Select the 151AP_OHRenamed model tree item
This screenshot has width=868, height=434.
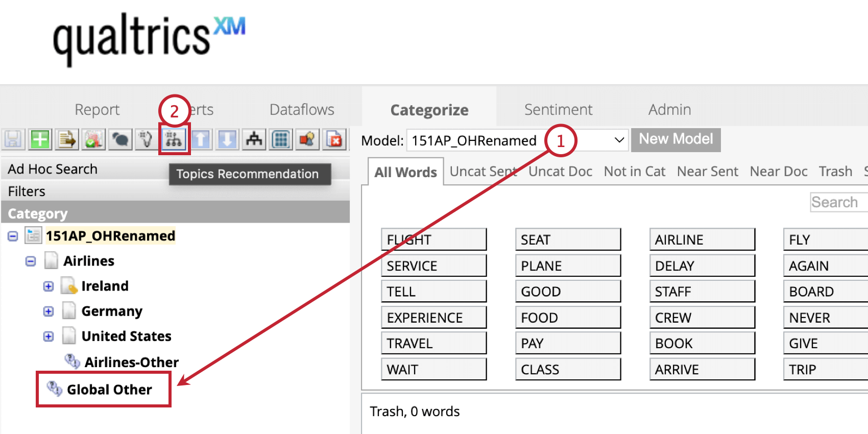pos(110,236)
